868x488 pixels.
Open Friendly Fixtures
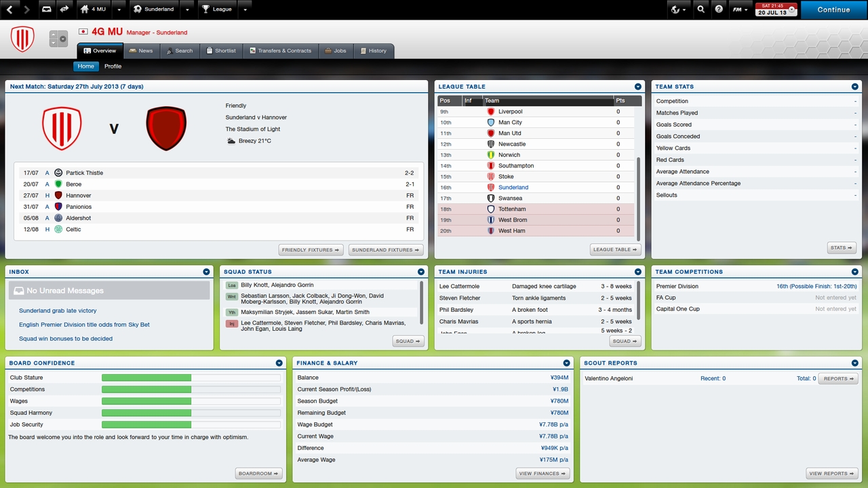click(x=311, y=250)
